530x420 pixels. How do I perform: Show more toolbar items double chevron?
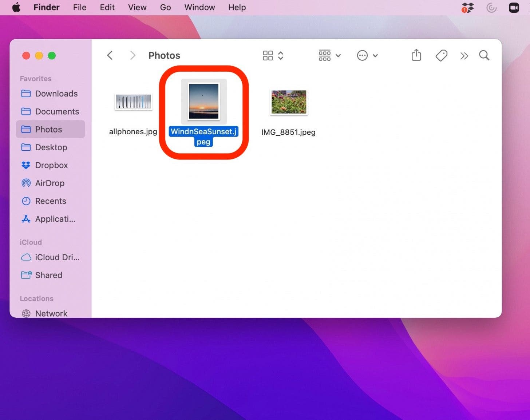tap(464, 56)
